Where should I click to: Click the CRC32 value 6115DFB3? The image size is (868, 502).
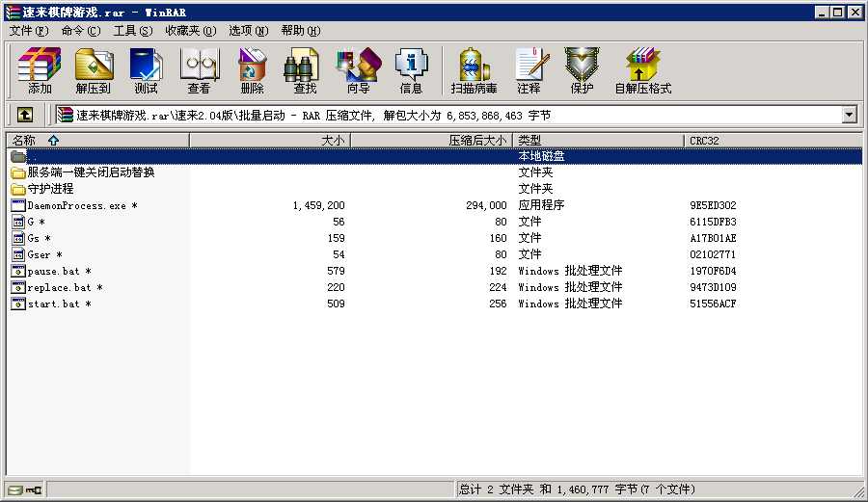[713, 222]
